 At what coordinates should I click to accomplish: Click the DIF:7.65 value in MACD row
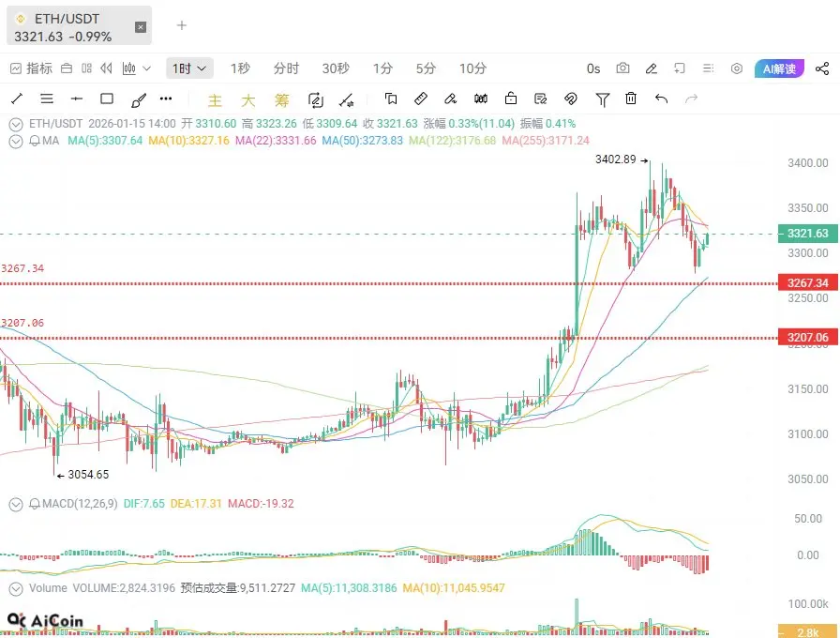[x=143, y=504]
